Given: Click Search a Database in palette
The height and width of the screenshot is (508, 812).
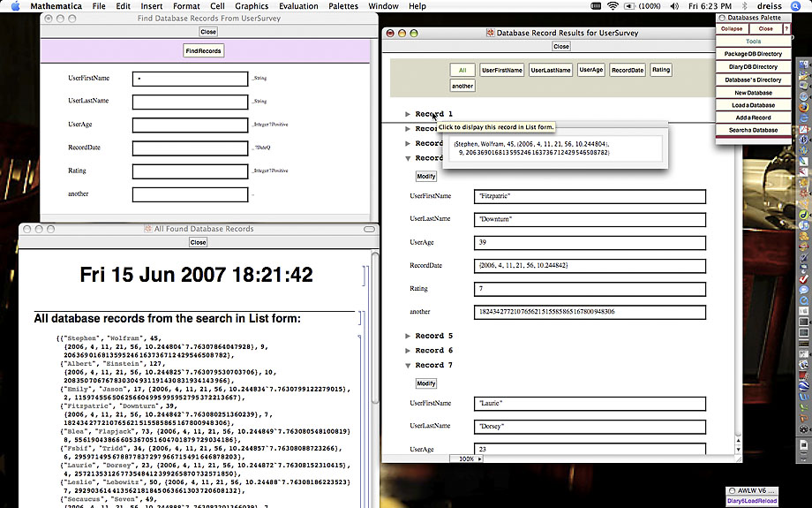Looking at the screenshot, I should point(753,130).
